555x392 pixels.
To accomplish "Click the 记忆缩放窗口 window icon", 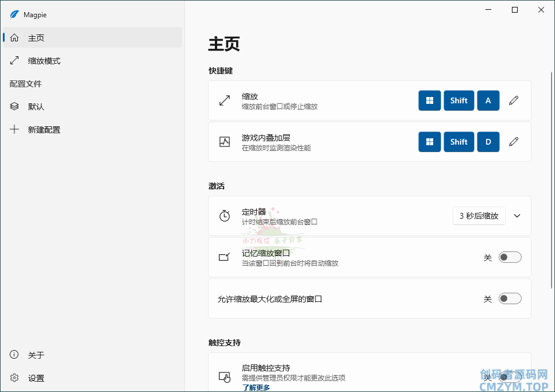I will tap(225, 257).
